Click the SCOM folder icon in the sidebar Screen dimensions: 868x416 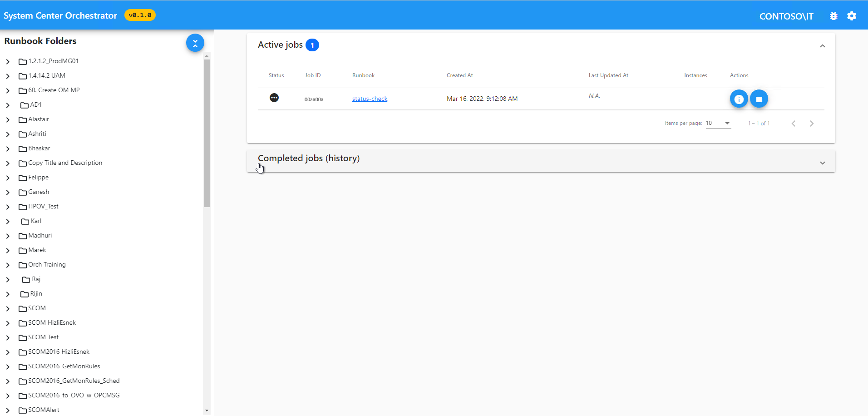[23, 308]
